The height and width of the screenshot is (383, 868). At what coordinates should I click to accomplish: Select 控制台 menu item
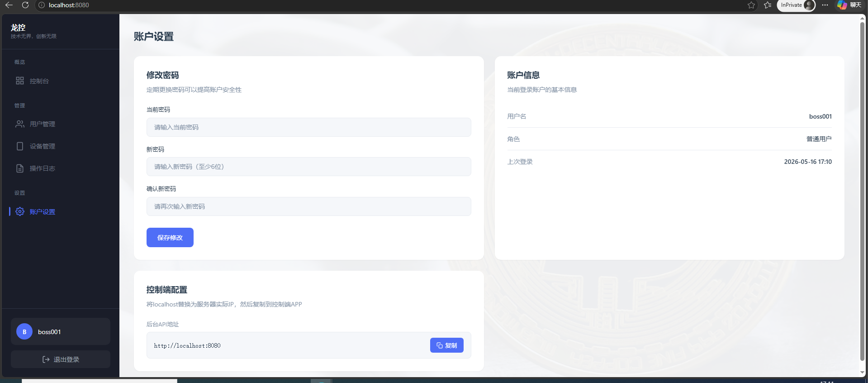(x=61, y=81)
